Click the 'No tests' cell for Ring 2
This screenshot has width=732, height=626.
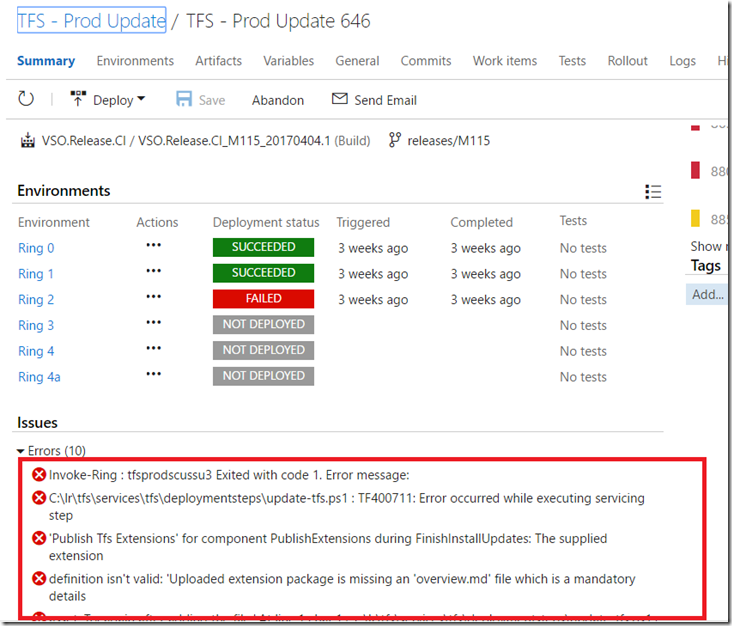tap(583, 299)
